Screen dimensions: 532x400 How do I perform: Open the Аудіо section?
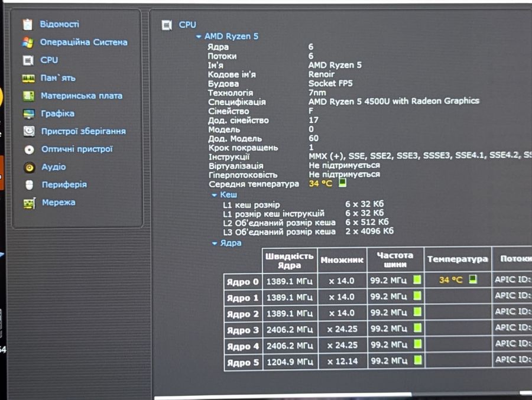(54, 167)
